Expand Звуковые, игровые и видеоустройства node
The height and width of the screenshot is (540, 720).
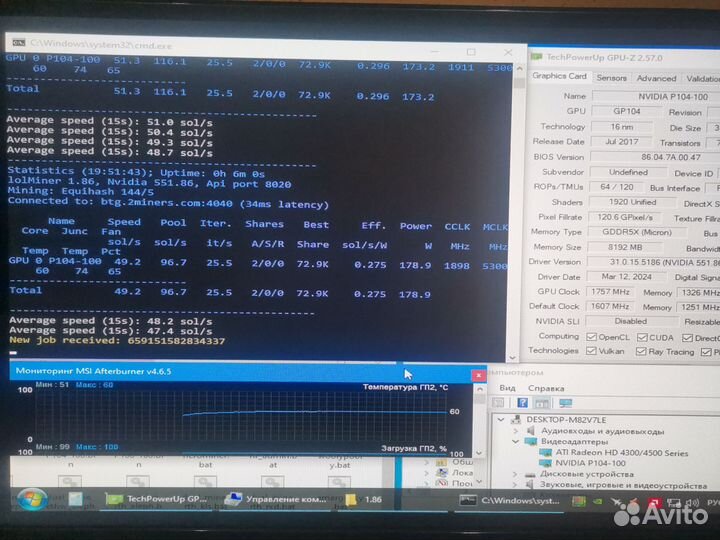pos(515,484)
